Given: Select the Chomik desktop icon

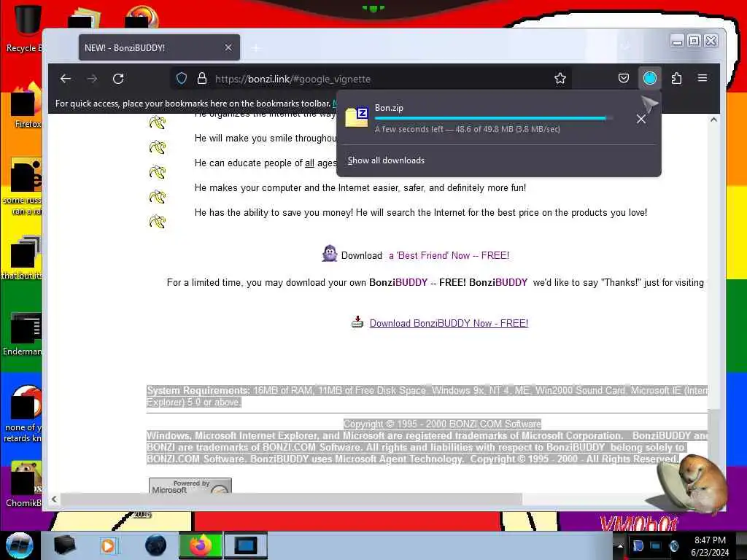Looking at the screenshot, I should (24, 483).
